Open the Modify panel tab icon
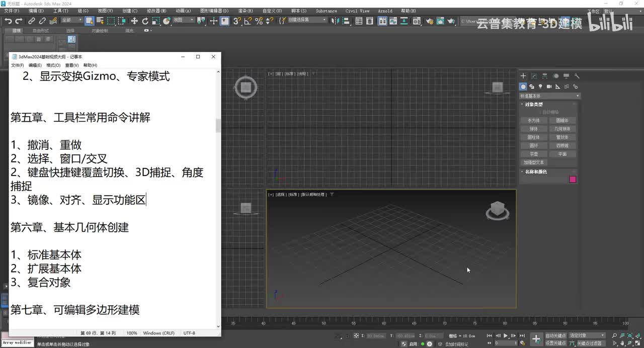 click(x=534, y=76)
